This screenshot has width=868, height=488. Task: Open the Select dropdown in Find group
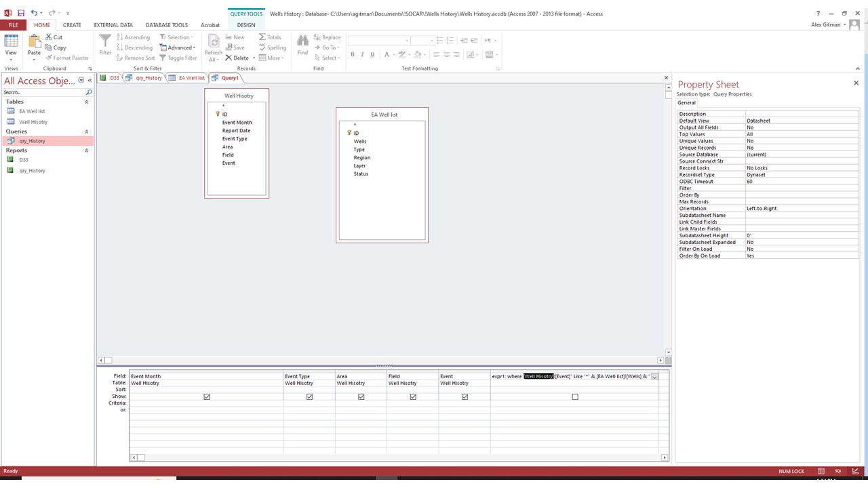[x=327, y=58]
